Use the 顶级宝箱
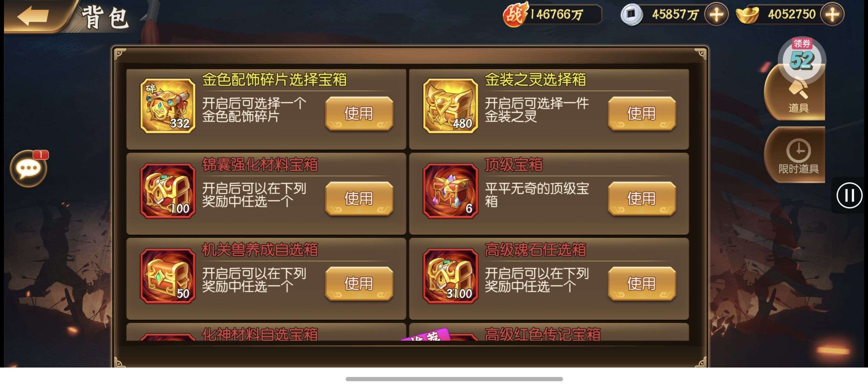 642,198
